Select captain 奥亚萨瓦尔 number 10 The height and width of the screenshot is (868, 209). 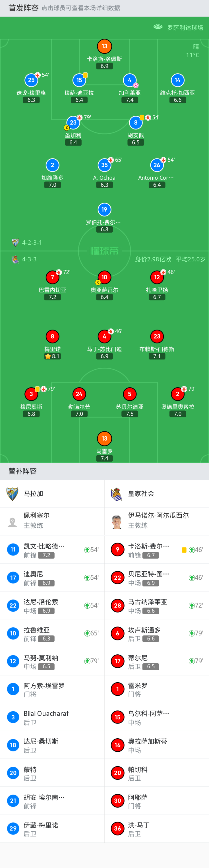click(104, 277)
